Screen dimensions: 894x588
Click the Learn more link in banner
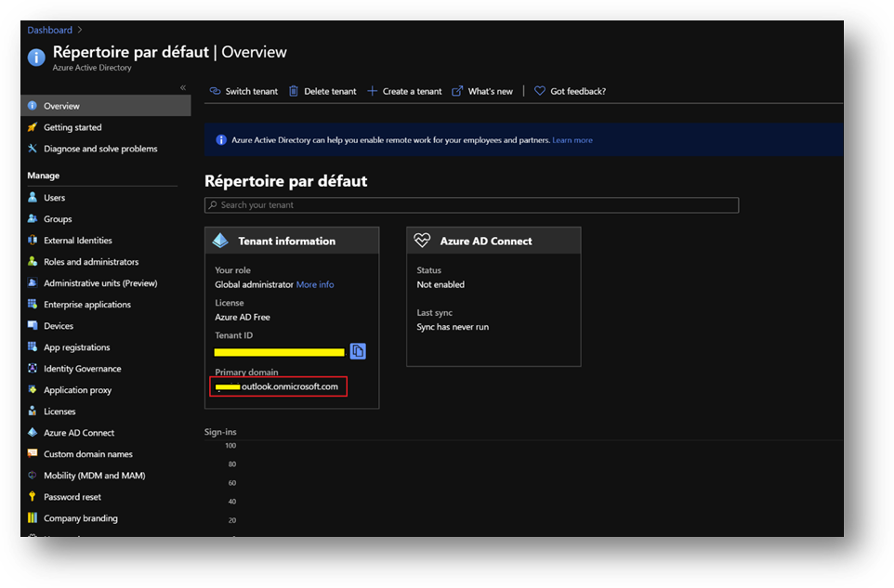pos(572,140)
